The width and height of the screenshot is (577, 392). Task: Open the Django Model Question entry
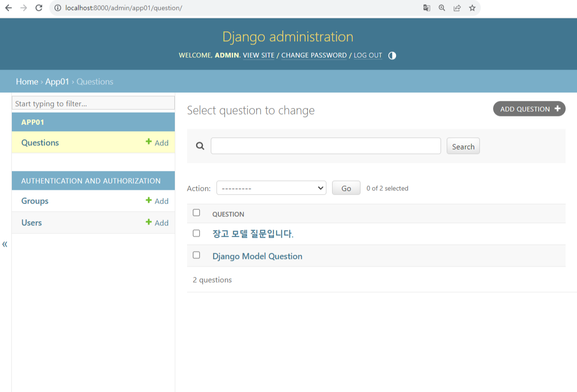tap(257, 256)
